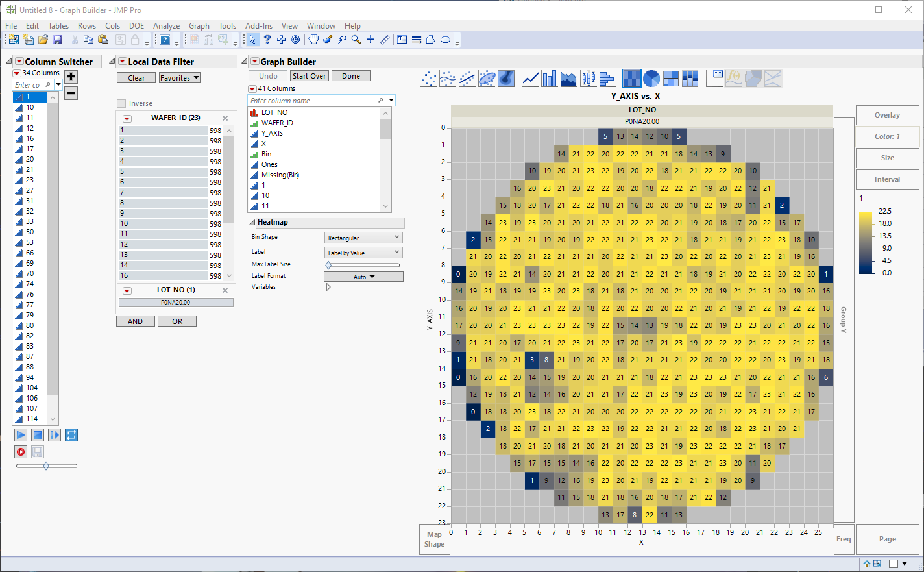Open the Analyze menu
924x572 pixels.
(166, 26)
